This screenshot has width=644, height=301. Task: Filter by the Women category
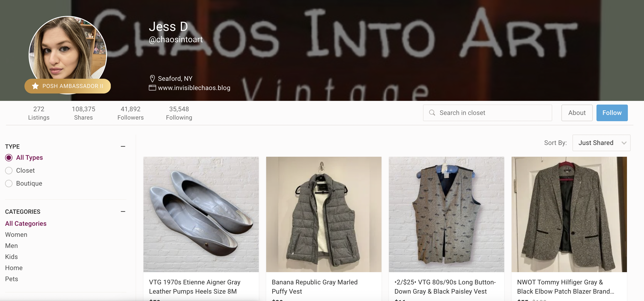pos(16,235)
